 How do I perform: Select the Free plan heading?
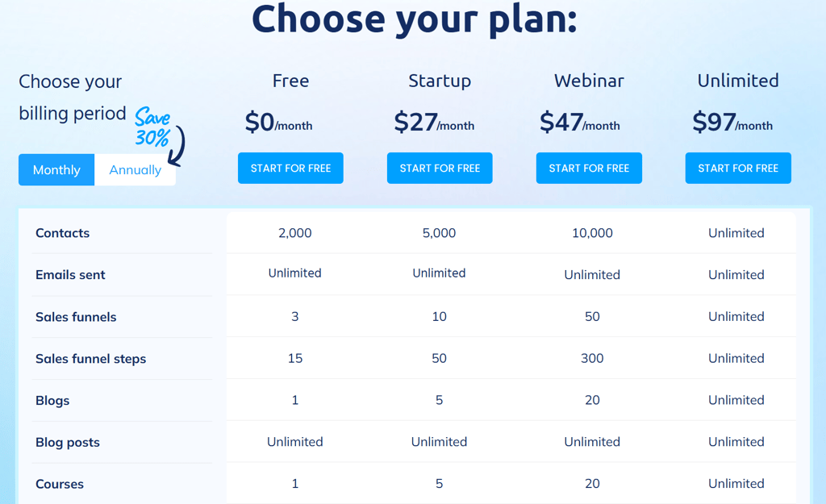(x=290, y=81)
